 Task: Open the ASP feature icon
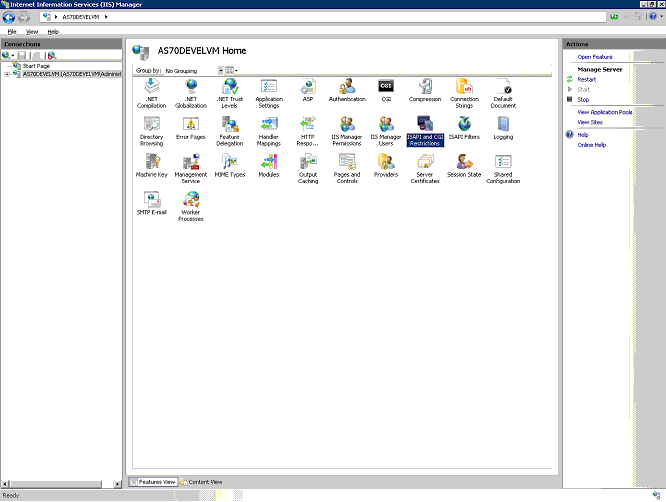coord(308,90)
